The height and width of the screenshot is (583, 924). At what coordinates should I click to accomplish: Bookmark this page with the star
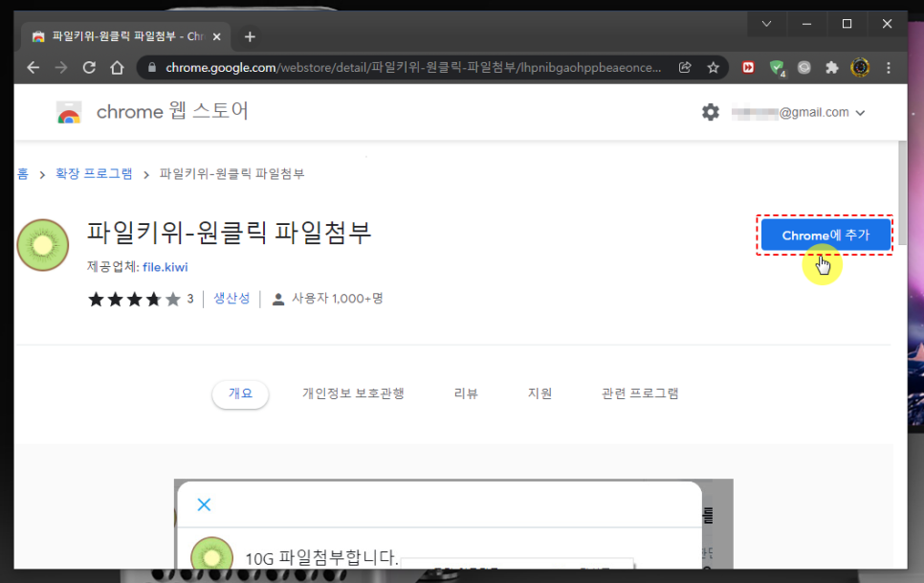[713, 68]
